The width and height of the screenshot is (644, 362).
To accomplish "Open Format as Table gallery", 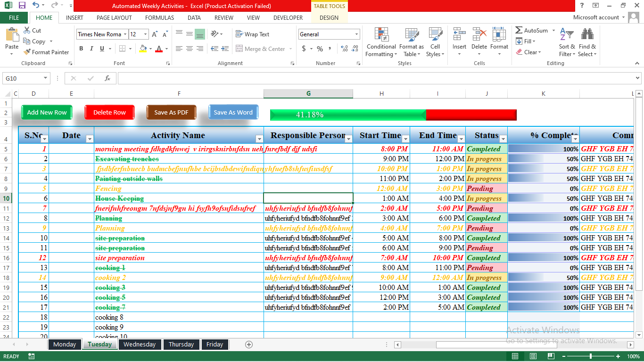I will (x=412, y=42).
